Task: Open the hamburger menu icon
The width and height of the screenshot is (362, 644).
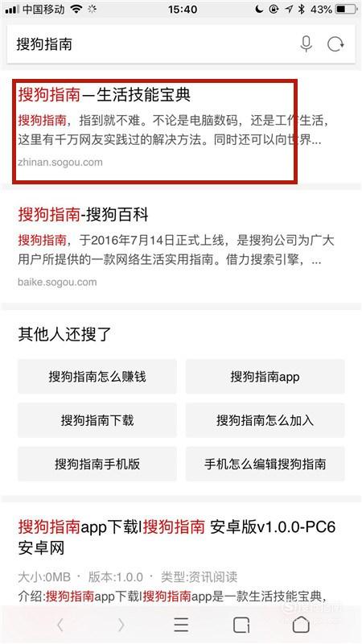Action: (181, 625)
